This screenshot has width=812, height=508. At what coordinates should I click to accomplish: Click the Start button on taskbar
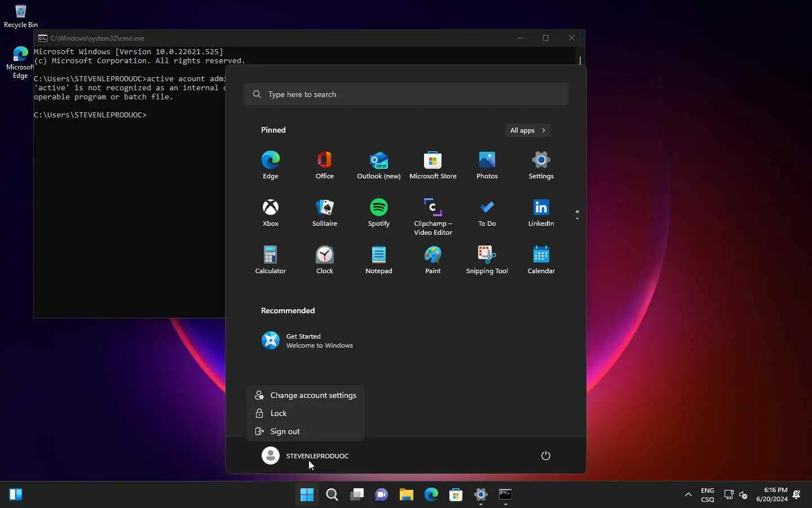[307, 495]
